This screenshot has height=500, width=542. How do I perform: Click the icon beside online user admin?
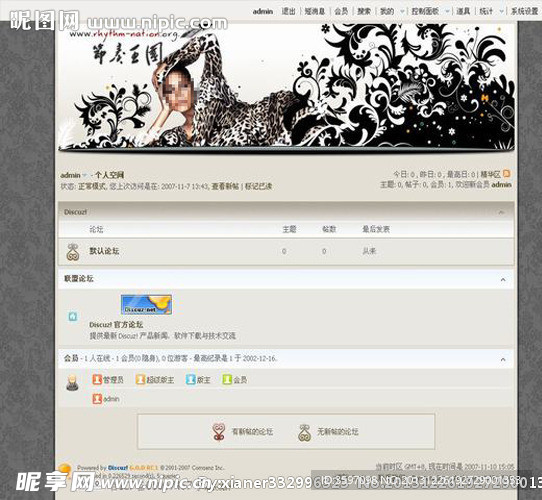(x=97, y=399)
